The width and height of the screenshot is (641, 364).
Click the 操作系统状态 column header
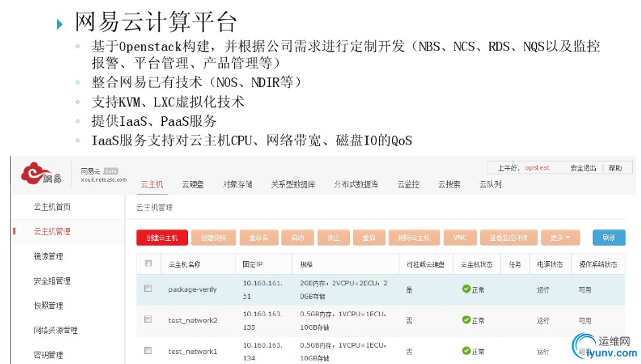[598, 264]
